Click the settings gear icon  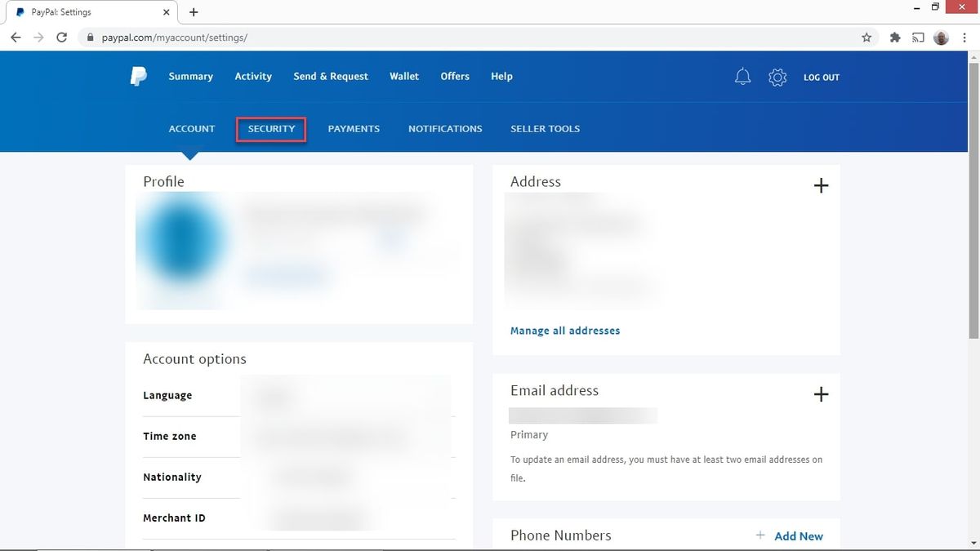point(777,77)
